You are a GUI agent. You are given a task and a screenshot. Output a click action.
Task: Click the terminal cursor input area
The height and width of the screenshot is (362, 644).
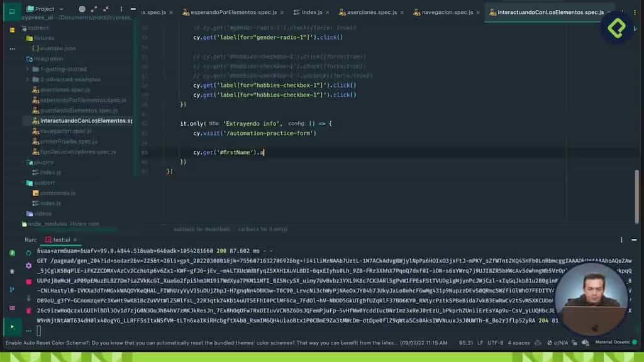[38, 331]
